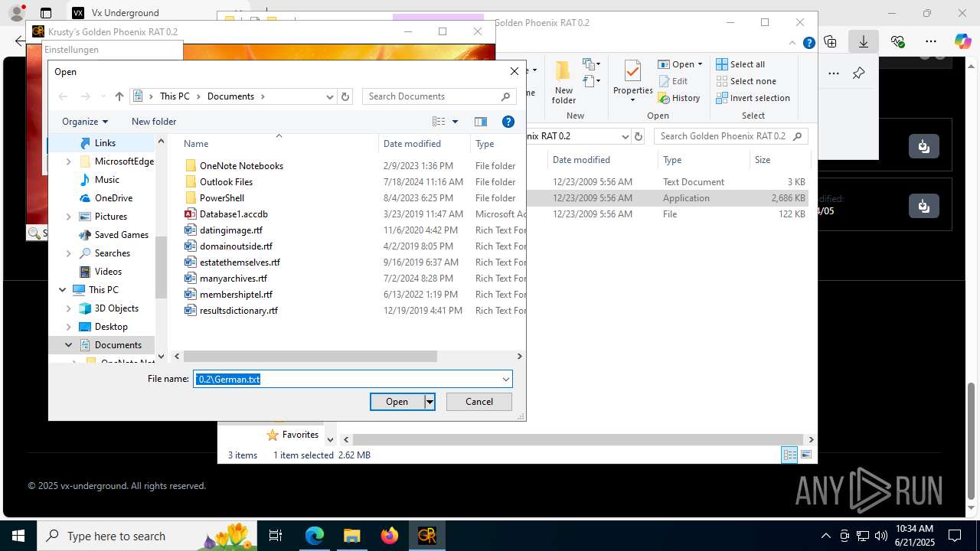Open the Copilot icon in the browser
This screenshot has width=980, height=551.
pyautogui.click(x=962, y=41)
